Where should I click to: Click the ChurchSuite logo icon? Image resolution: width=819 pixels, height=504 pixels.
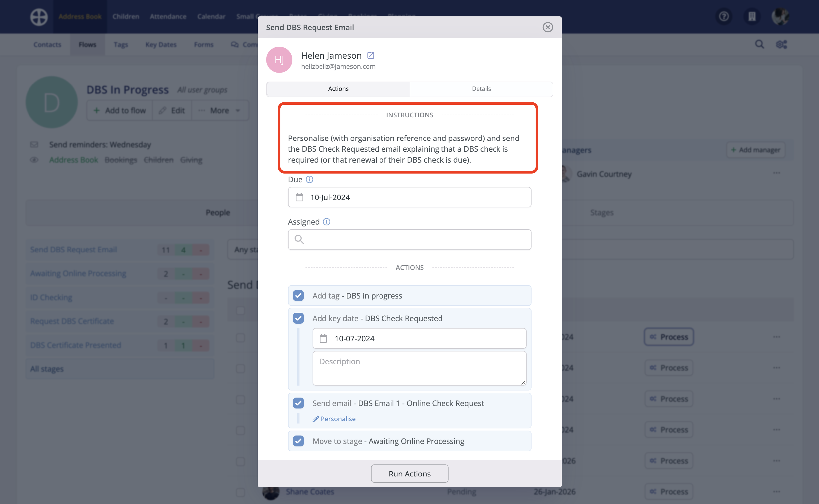(39, 16)
